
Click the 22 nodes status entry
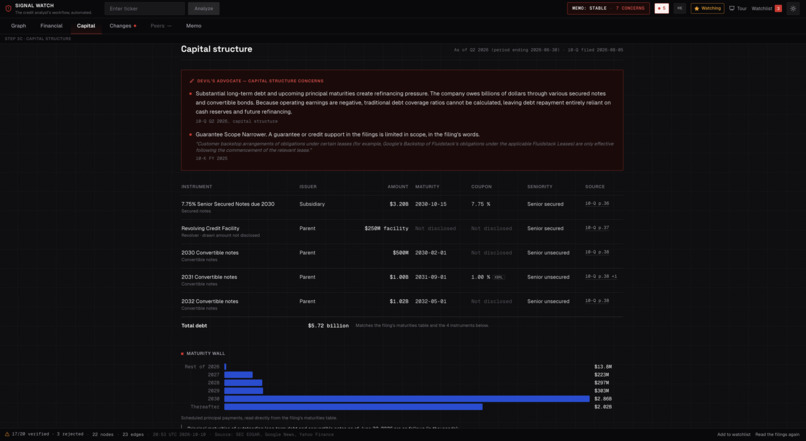point(103,434)
